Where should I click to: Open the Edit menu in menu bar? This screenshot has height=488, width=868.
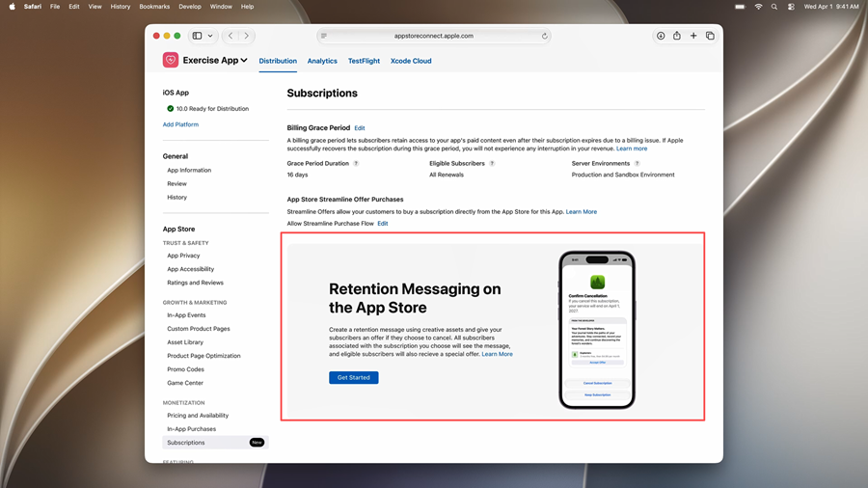click(x=74, y=7)
